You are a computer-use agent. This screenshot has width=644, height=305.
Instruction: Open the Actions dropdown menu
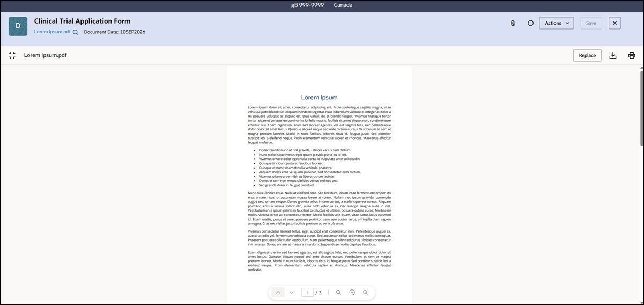click(557, 23)
